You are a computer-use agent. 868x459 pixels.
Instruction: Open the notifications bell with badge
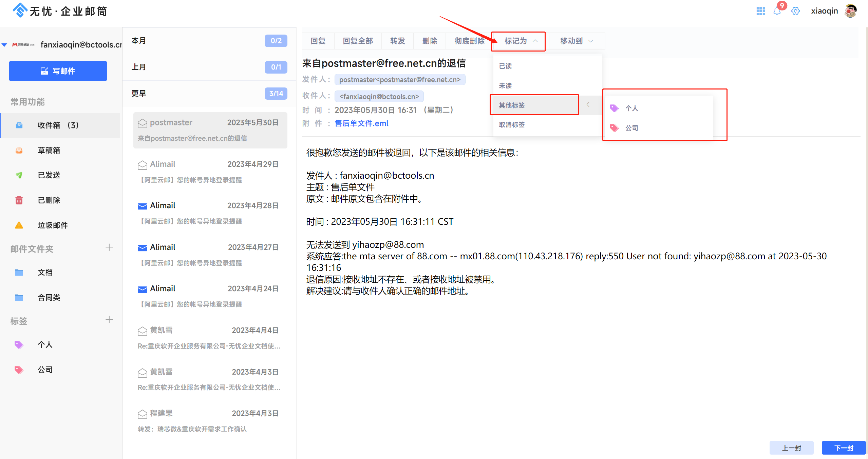tap(777, 11)
